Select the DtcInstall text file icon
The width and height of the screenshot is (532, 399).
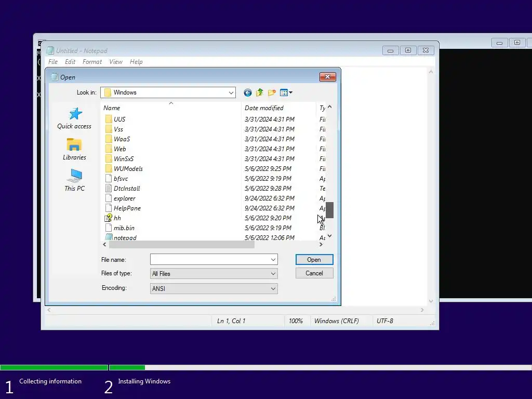(109, 188)
